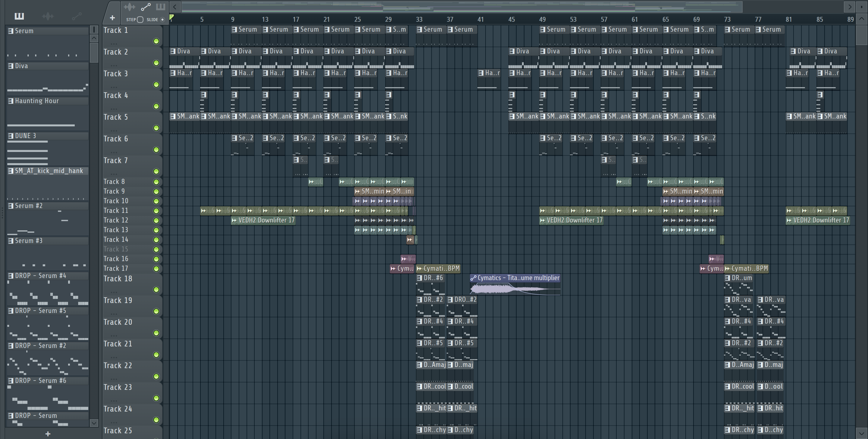
Task: Select VEDH2 Downlifter 17 clip at bar 81
Action: [x=818, y=220]
